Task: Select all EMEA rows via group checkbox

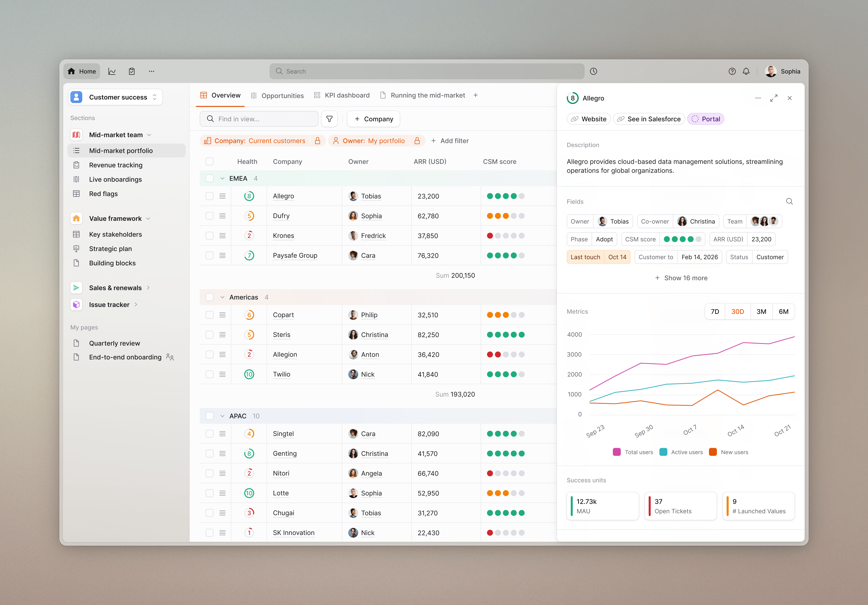Action: tap(209, 178)
